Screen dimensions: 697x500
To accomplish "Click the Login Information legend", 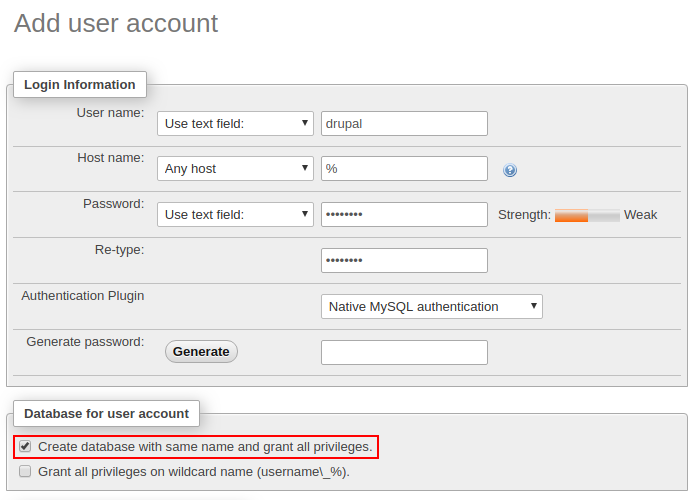I will 80,85.
